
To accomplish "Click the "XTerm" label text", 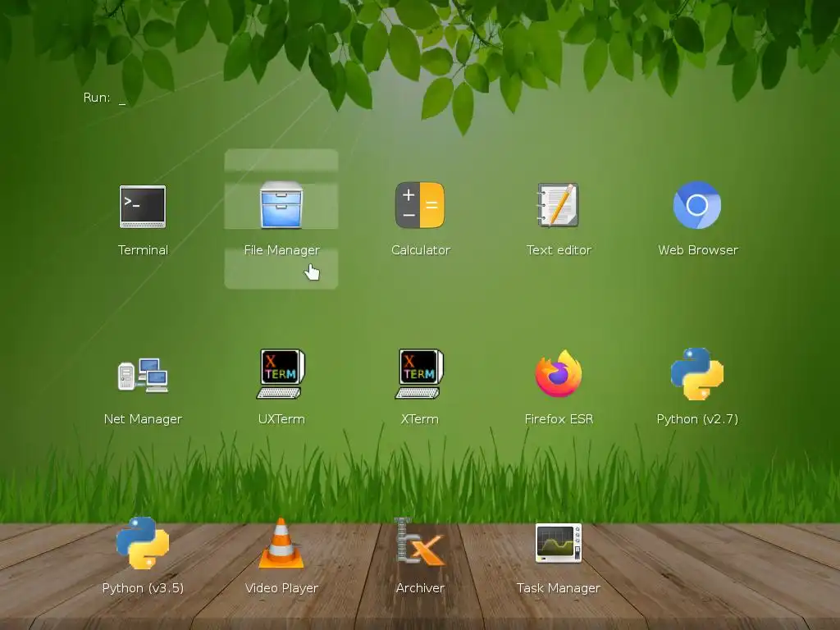I will [420, 419].
